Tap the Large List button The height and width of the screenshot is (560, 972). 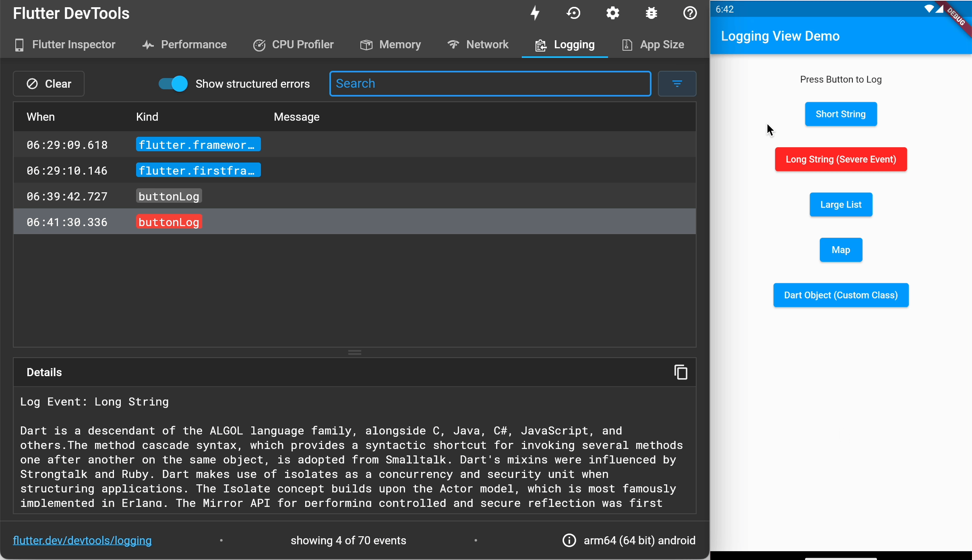pos(841,204)
